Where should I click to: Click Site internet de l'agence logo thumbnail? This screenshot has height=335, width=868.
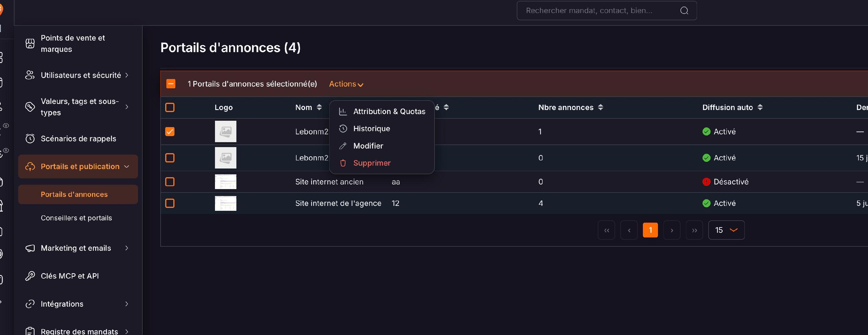(x=225, y=203)
